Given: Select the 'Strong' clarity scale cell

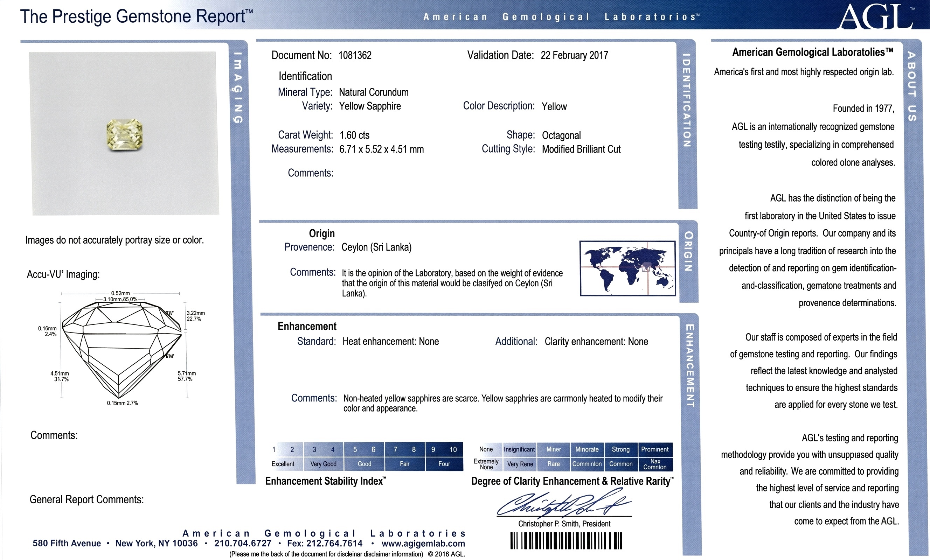Looking at the screenshot, I should tap(621, 449).
